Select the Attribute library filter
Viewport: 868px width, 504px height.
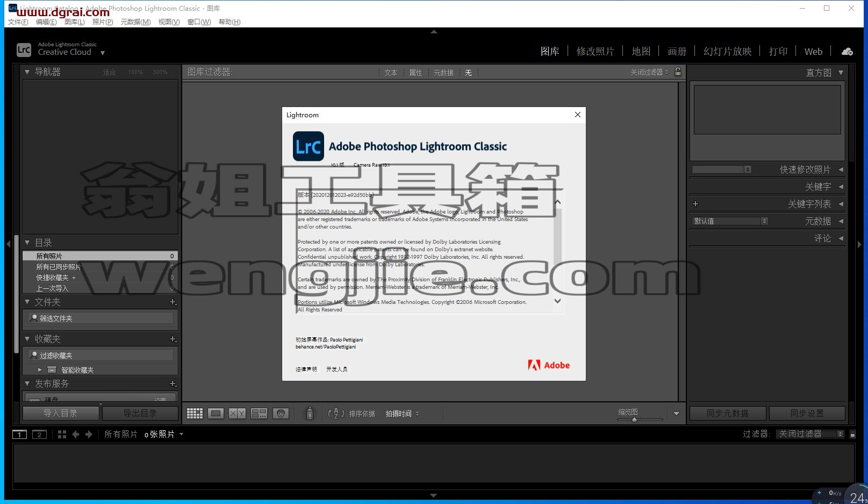pyautogui.click(x=415, y=73)
